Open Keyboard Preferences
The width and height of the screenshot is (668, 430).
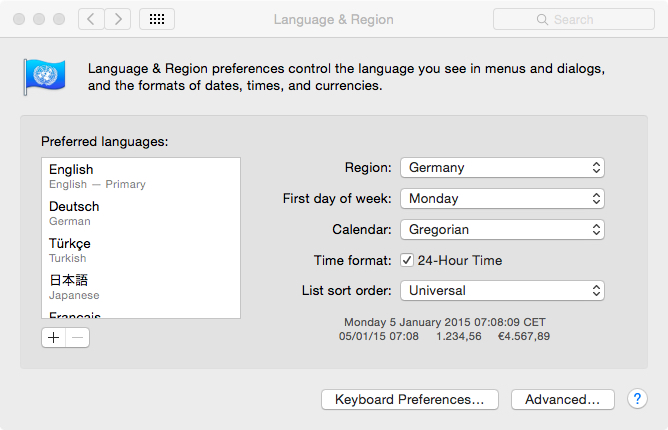409,399
